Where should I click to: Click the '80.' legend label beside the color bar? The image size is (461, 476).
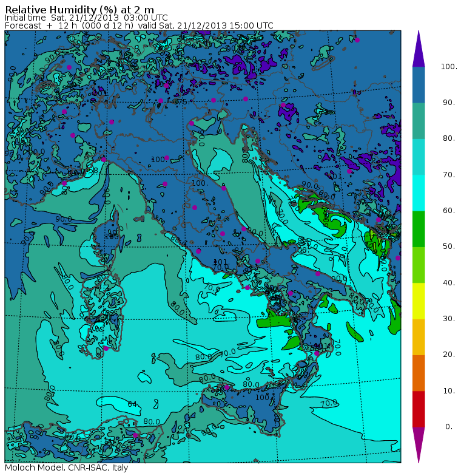pos(449,138)
